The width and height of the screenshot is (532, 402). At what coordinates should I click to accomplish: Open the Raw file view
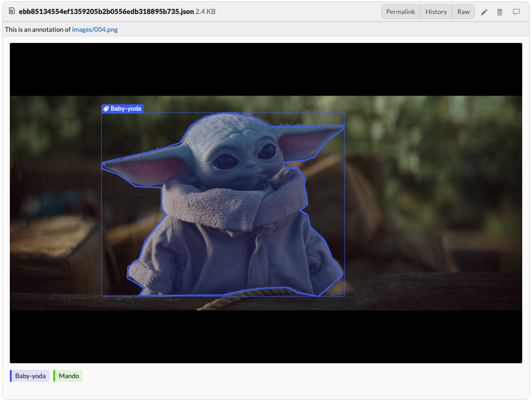coord(463,12)
